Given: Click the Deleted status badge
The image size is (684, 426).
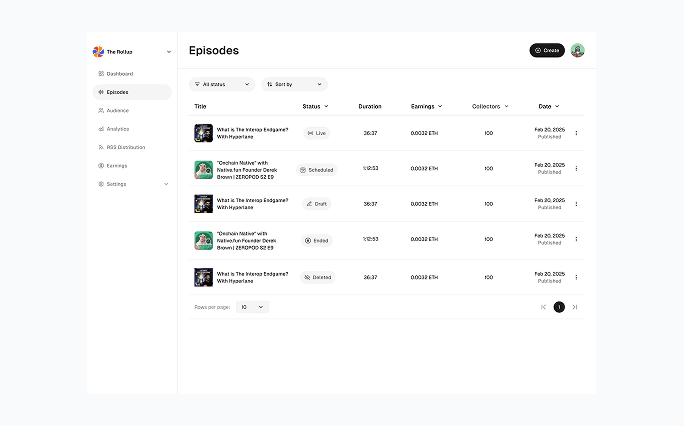Looking at the screenshot, I should pos(318,277).
